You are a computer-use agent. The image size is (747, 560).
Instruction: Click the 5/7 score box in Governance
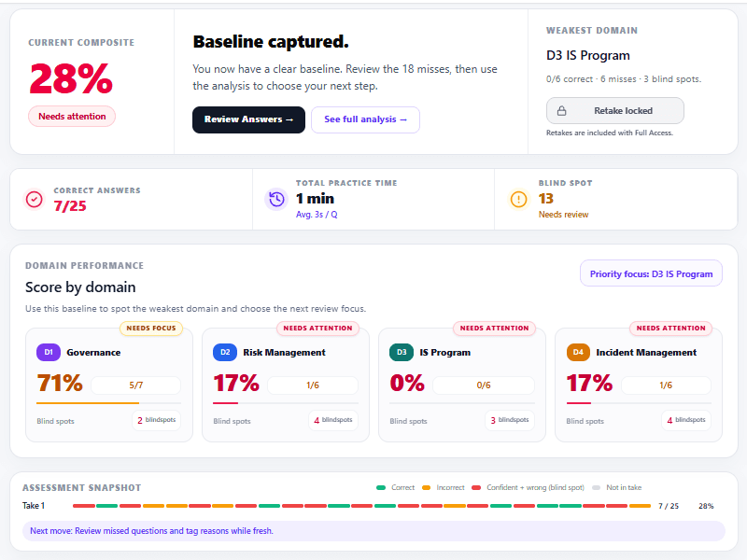136,385
